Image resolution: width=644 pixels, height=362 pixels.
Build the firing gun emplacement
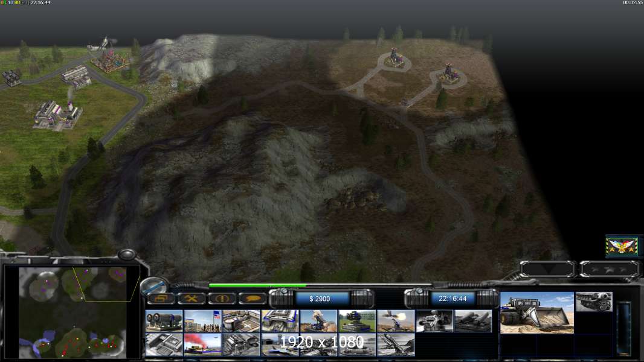click(396, 320)
